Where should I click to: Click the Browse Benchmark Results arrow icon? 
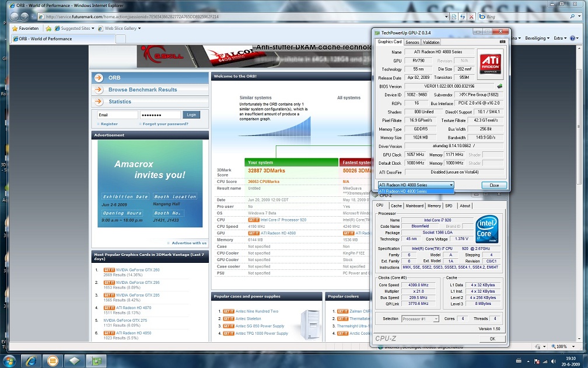point(99,90)
